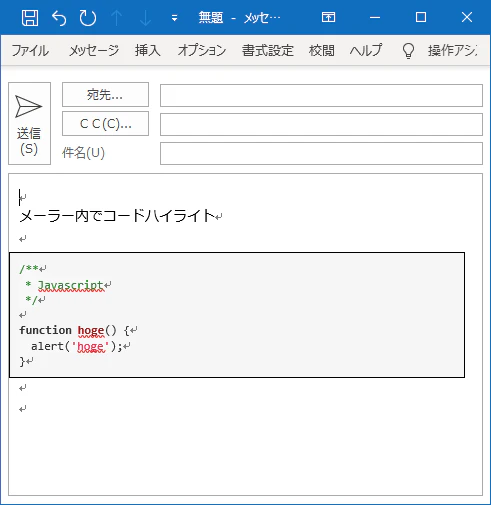Click the 件名 subject input field
491x505 pixels.
tap(321, 154)
